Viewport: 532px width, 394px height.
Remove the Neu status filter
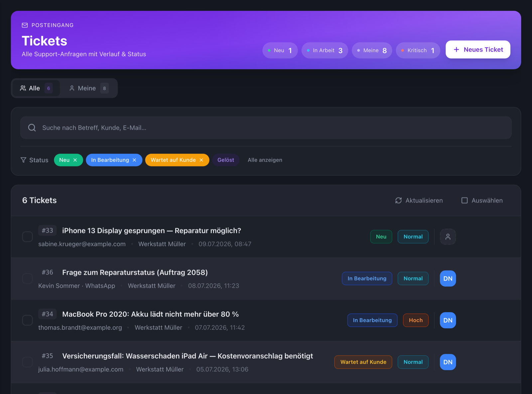75,160
